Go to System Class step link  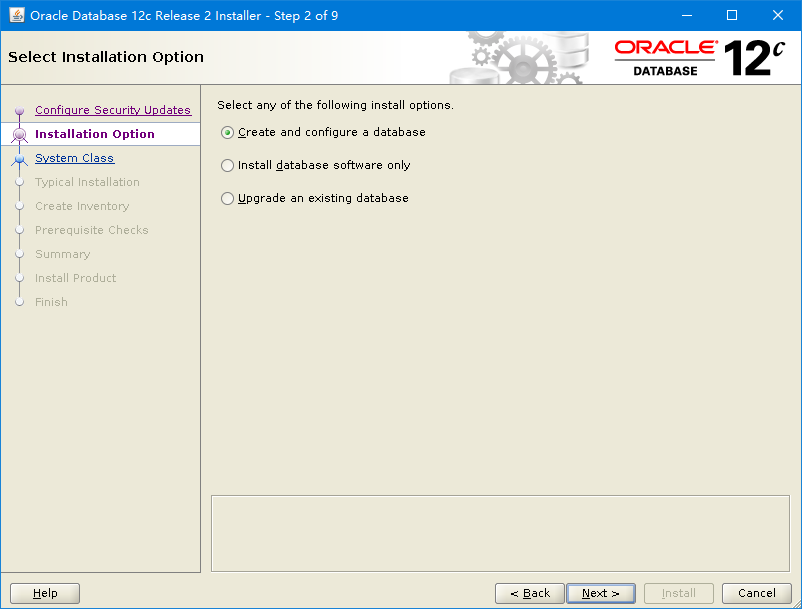[74, 158]
